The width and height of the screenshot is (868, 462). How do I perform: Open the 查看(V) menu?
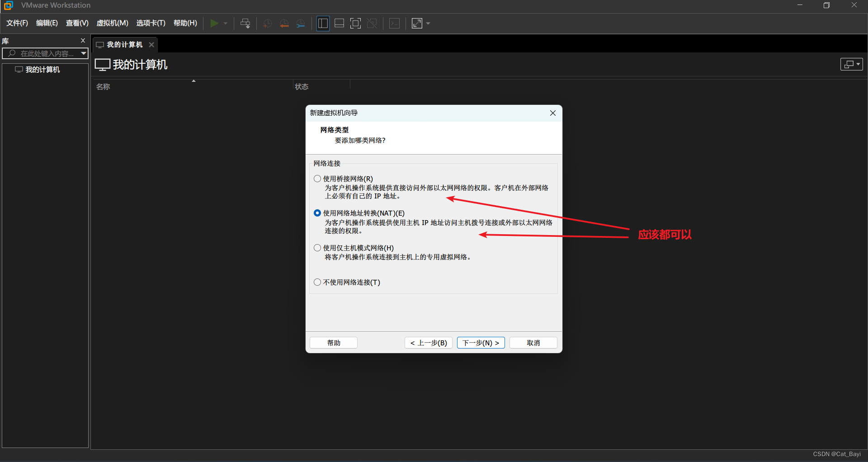(x=77, y=23)
